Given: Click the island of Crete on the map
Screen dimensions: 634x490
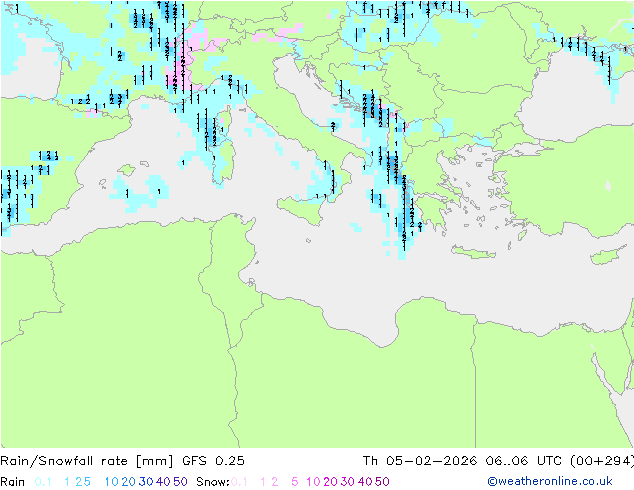Looking at the screenshot, I should (x=473, y=253).
